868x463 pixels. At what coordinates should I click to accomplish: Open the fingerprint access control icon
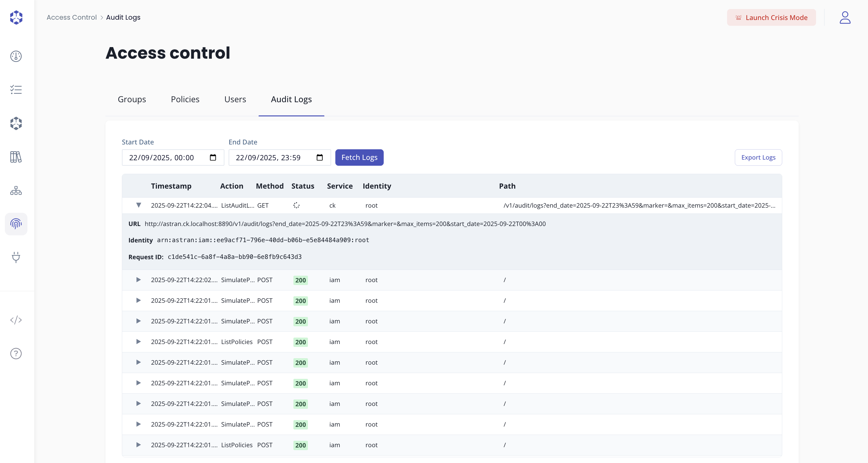click(x=16, y=224)
